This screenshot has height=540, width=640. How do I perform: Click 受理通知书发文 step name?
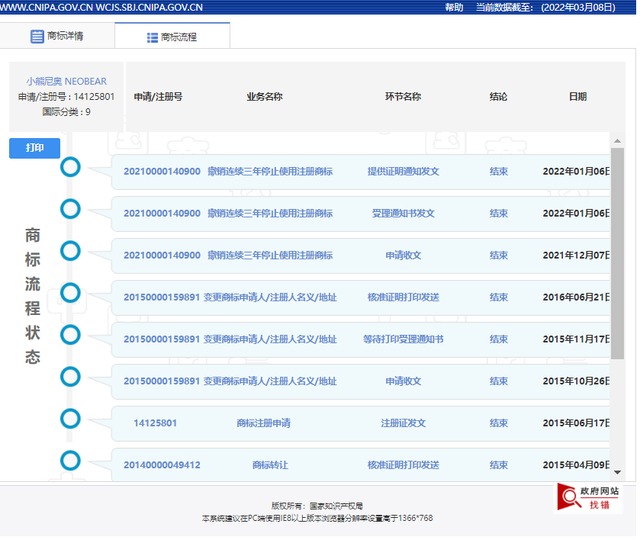click(403, 213)
